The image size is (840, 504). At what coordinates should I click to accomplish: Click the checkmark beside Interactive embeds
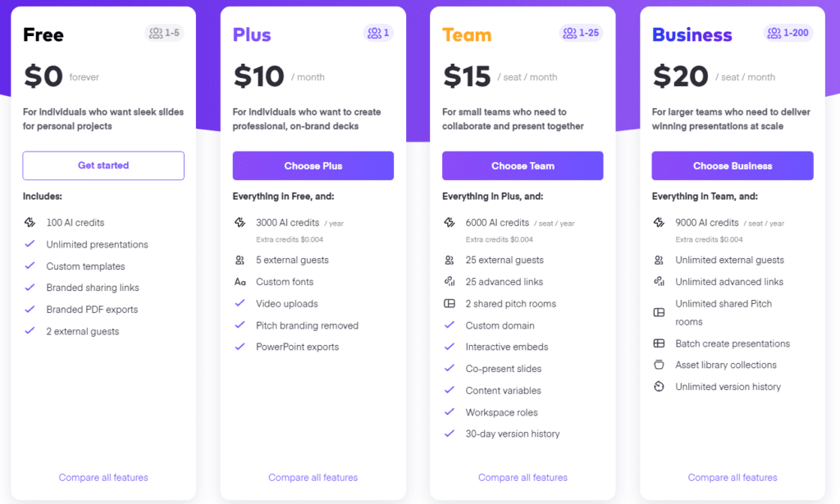pyautogui.click(x=450, y=347)
